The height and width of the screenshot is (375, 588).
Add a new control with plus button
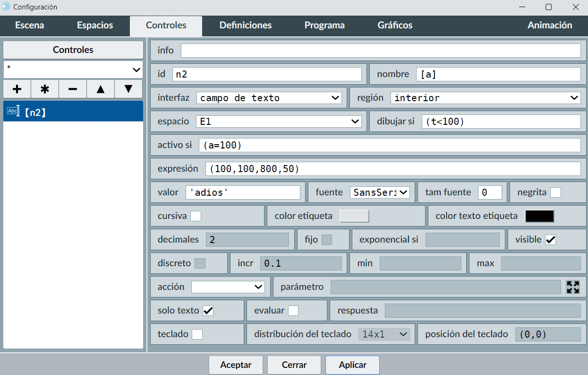click(17, 89)
